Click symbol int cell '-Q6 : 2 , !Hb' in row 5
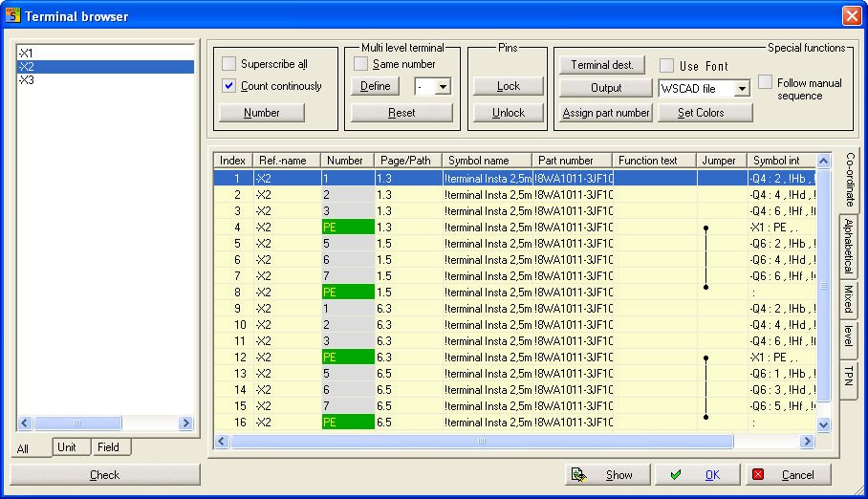 point(781,243)
